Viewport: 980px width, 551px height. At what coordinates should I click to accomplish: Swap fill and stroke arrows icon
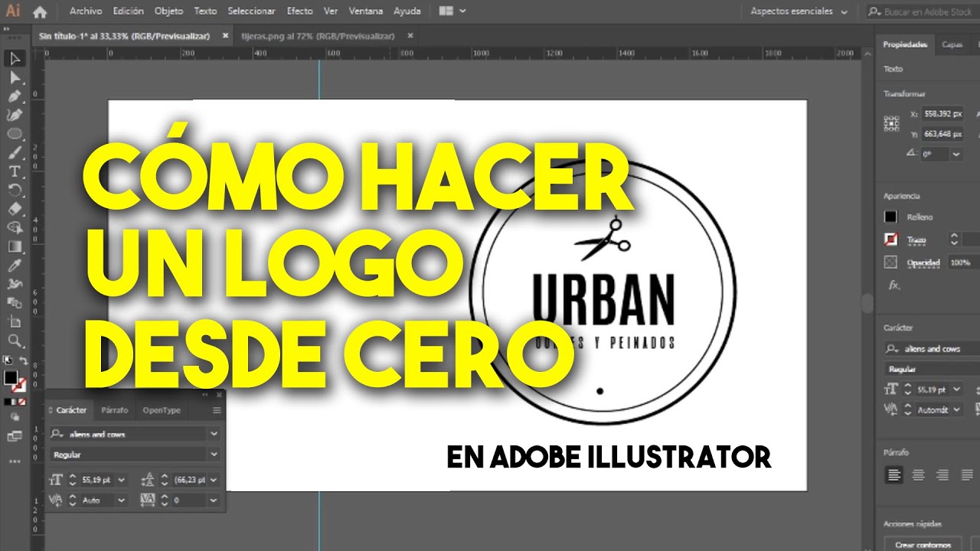[x=24, y=360]
